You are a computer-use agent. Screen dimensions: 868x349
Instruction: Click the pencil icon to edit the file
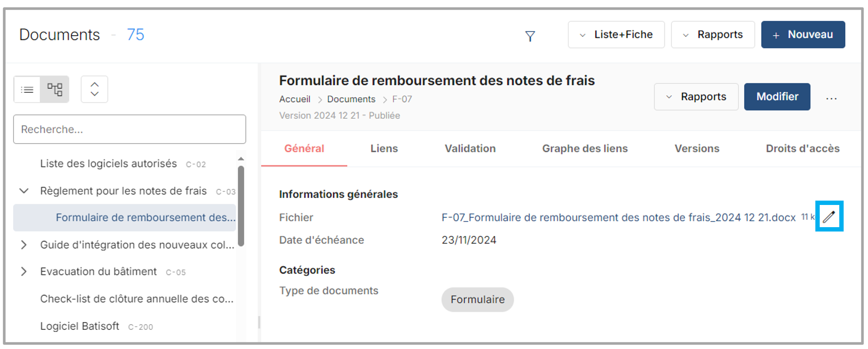[x=829, y=216]
